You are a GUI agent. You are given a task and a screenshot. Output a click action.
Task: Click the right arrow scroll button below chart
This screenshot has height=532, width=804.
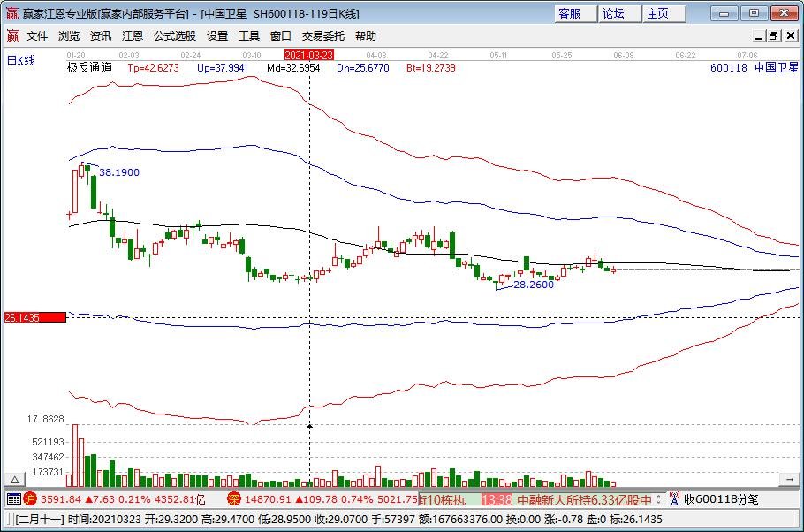point(789,480)
